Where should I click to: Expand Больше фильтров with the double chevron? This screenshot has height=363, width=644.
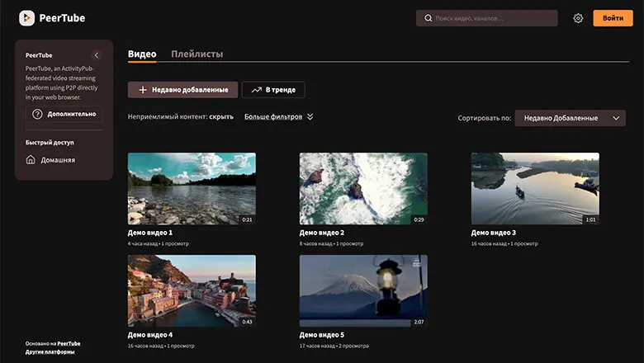tap(310, 117)
